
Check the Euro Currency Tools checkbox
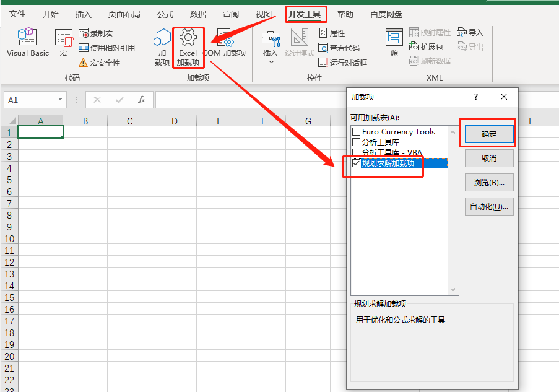point(356,132)
